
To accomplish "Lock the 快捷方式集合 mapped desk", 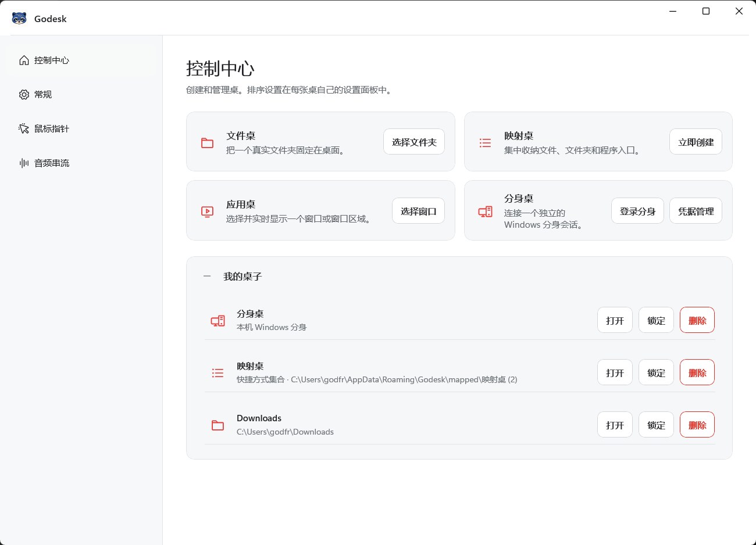I will coord(656,372).
